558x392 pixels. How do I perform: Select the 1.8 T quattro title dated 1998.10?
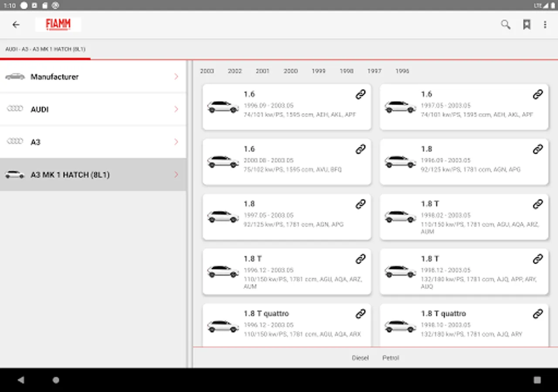443,314
